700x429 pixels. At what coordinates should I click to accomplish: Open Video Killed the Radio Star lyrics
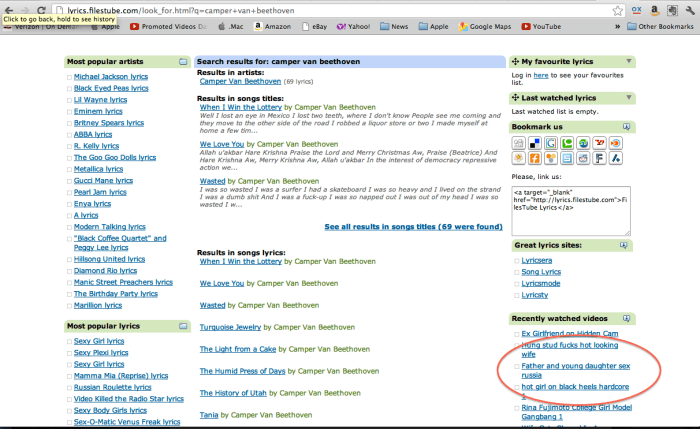129,399
